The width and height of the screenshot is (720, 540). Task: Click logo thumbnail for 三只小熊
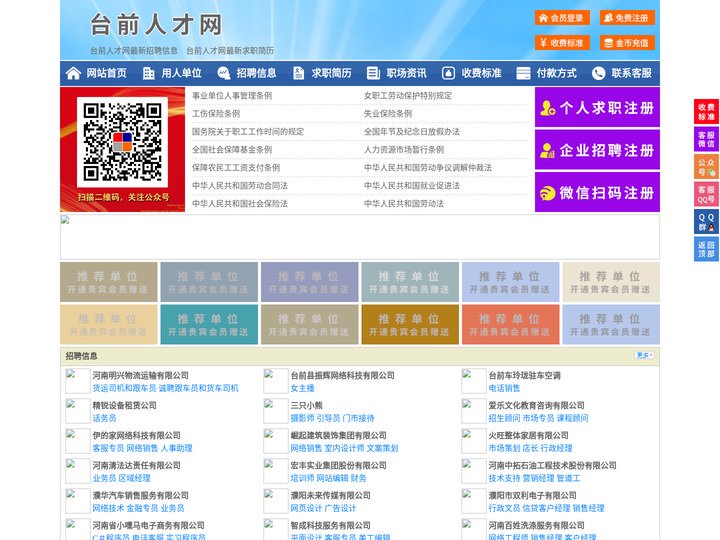(x=276, y=411)
